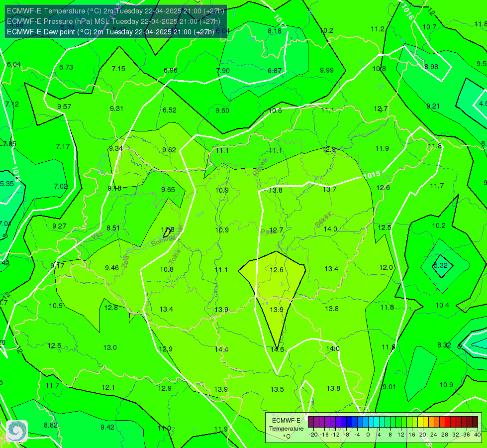
Task: Click the legend title ECMWF-E Temperature °C
Action: pos(286,429)
